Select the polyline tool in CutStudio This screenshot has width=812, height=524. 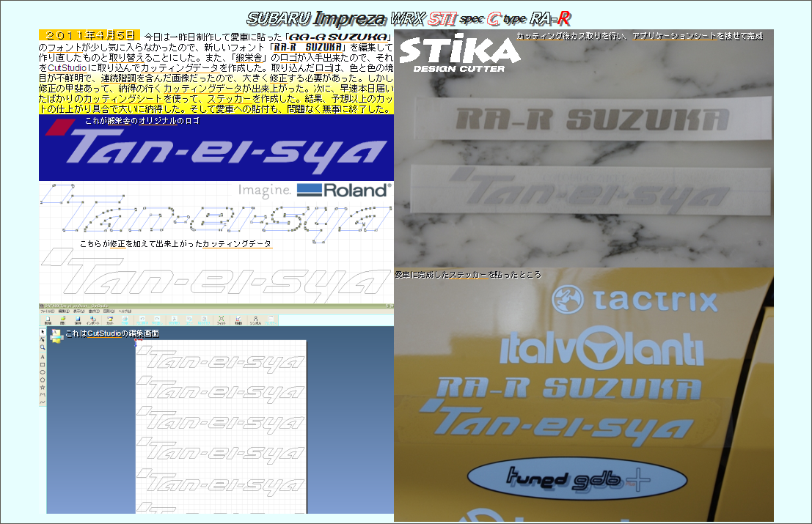point(43,395)
